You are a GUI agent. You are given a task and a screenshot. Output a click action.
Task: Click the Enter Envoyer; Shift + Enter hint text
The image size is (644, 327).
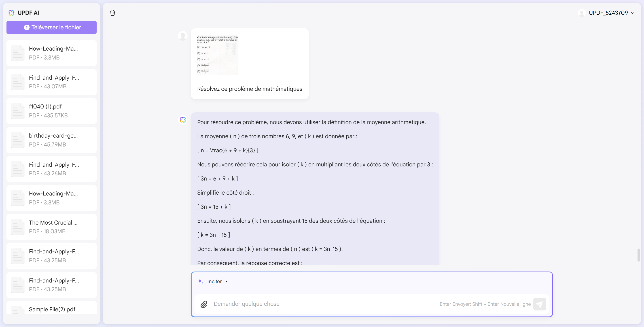(x=485, y=304)
